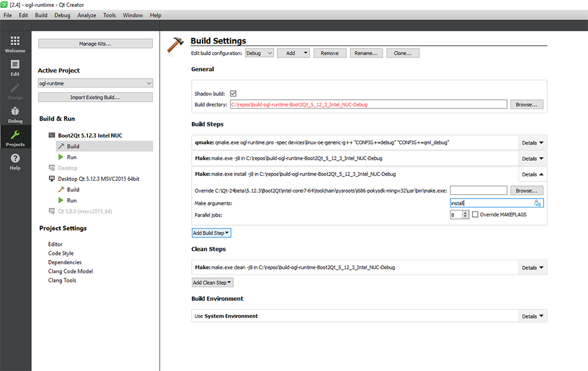588x371 pixels.
Task: Open the Active Project ogl-runtime combo box
Action: point(95,83)
